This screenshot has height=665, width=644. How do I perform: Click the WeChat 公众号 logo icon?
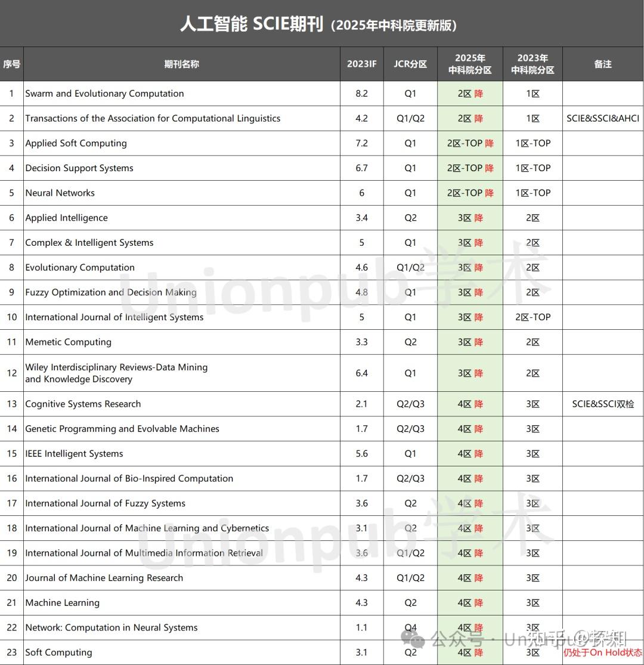pyautogui.click(x=413, y=639)
